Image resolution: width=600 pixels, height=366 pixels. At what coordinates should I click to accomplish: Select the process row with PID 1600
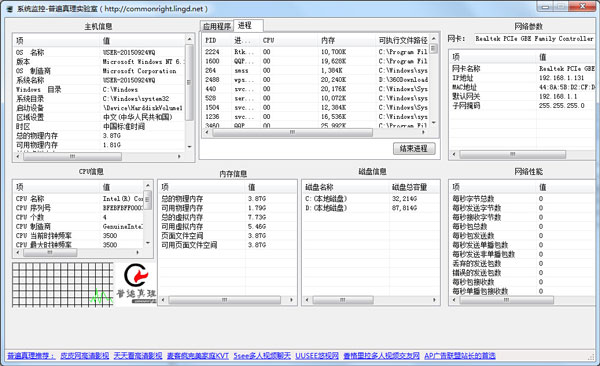[316, 61]
